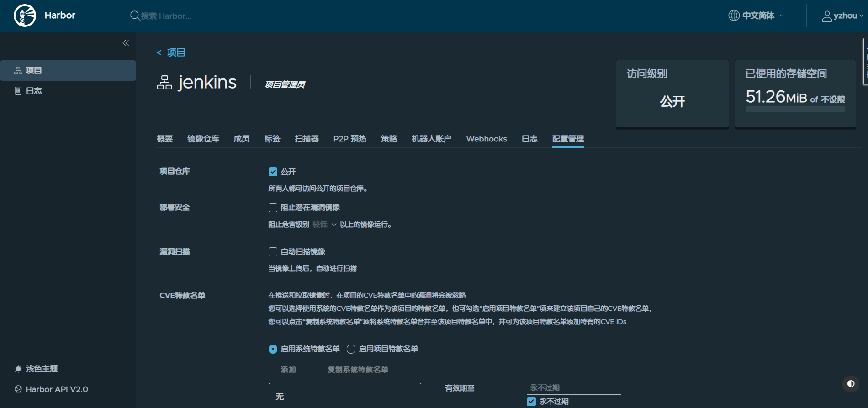Click the 项目 sidebar organization icon
868x408 pixels.
tap(18, 70)
